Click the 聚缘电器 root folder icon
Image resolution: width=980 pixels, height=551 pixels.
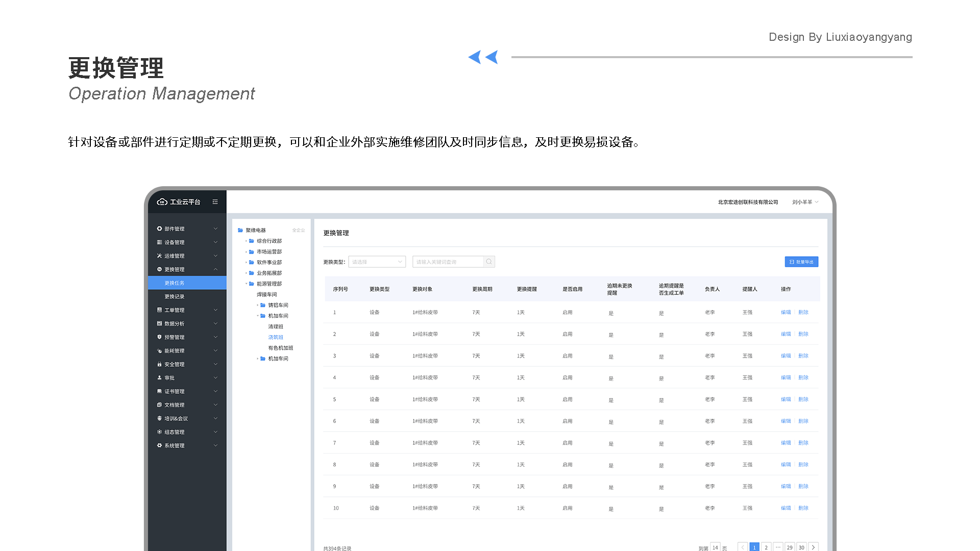(240, 230)
